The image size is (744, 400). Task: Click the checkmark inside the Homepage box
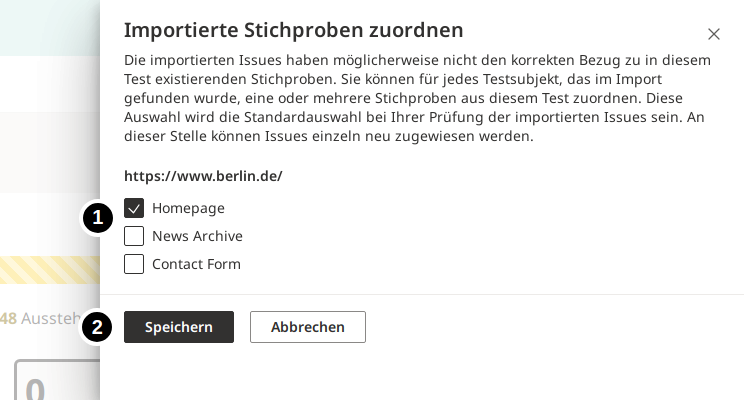coord(134,208)
